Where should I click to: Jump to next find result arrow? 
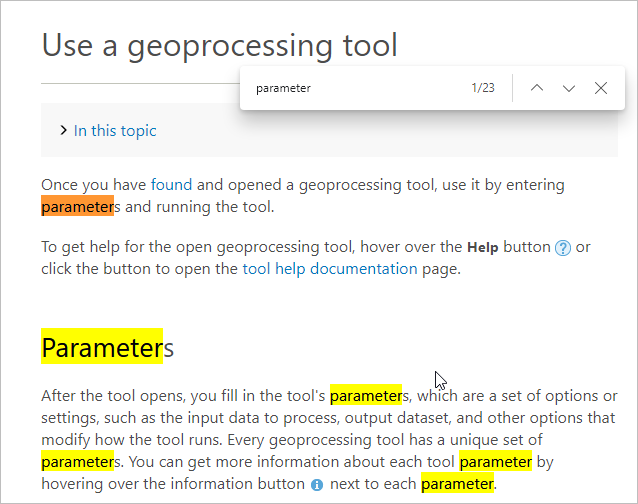(569, 88)
